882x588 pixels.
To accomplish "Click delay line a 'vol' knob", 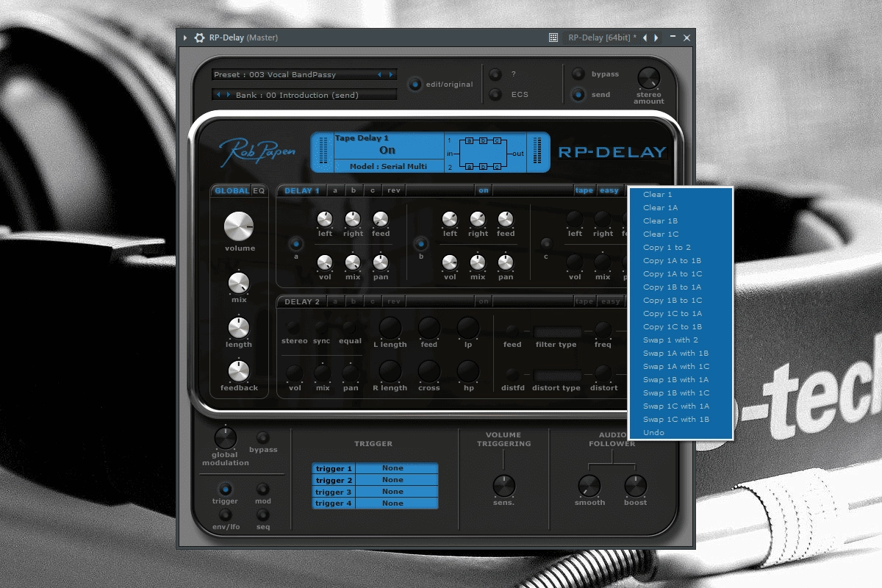I will 325,262.
